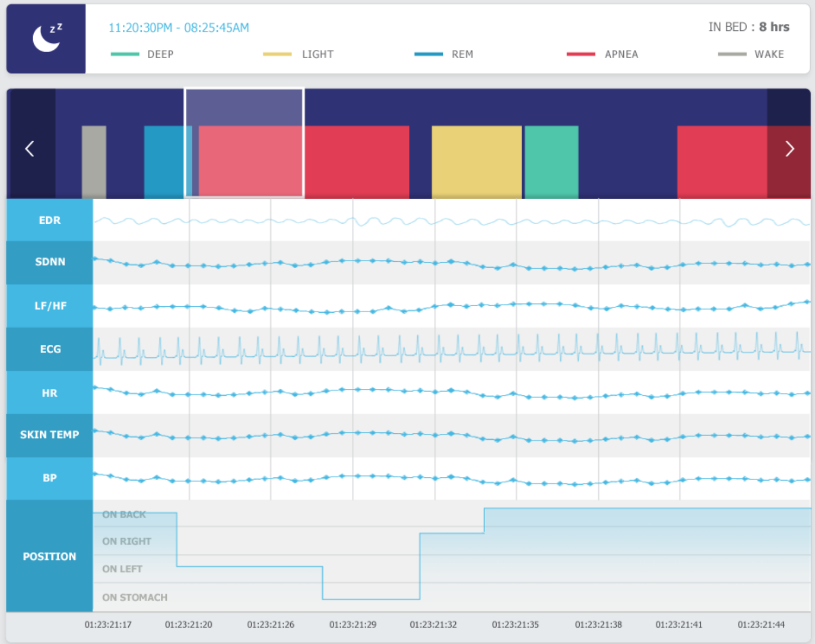The image size is (815, 644).
Task: Select the BP row label
Action: (49, 478)
